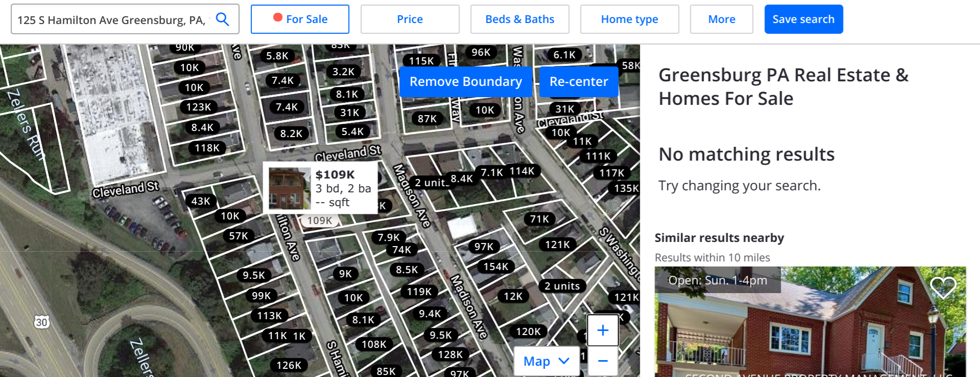980x377 pixels.
Task: Select the 96K map marker
Action: point(481,52)
